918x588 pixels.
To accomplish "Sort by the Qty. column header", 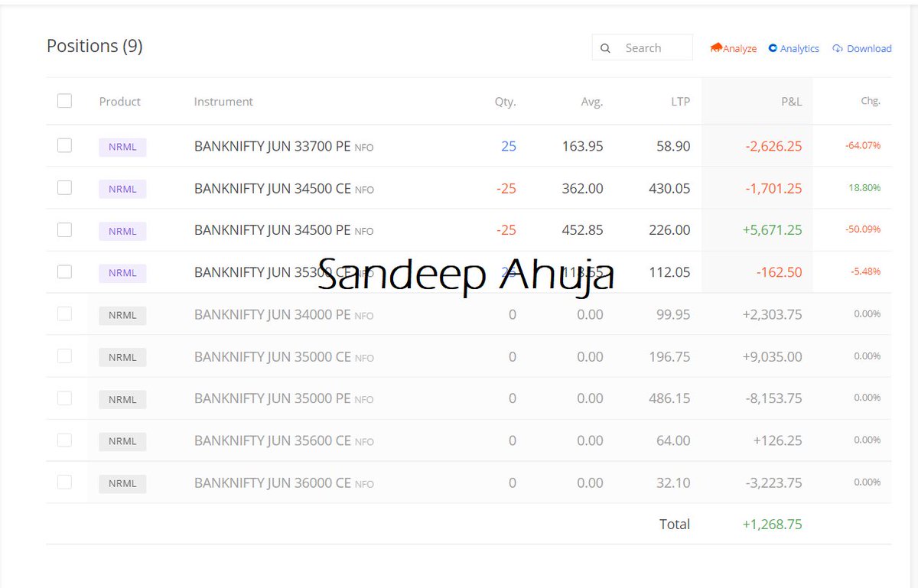I will [x=506, y=101].
